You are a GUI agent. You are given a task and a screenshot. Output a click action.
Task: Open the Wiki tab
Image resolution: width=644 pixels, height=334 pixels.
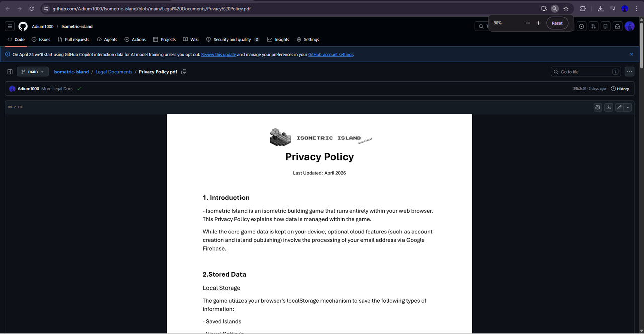pyautogui.click(x=191, y=39)
